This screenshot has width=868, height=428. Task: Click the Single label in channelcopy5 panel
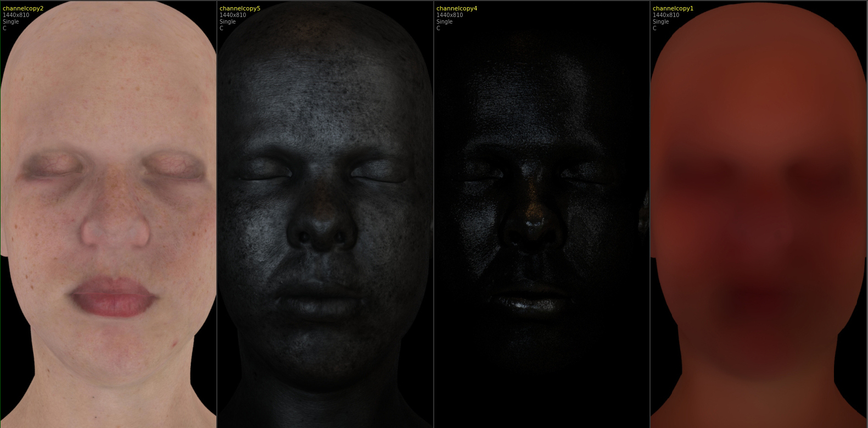tap(228, 22)
